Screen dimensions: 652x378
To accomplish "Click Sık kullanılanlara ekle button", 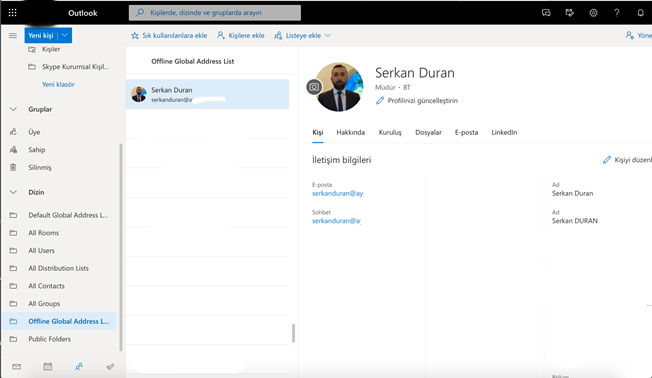I will [169, 35].
